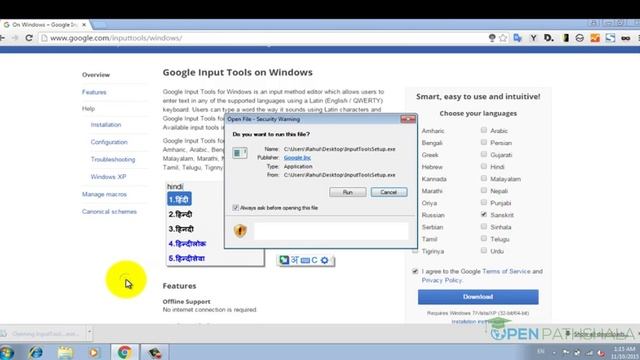Check the Urdu language checkbox
This screenshot has height=360, width=640.
click(484, 250)
